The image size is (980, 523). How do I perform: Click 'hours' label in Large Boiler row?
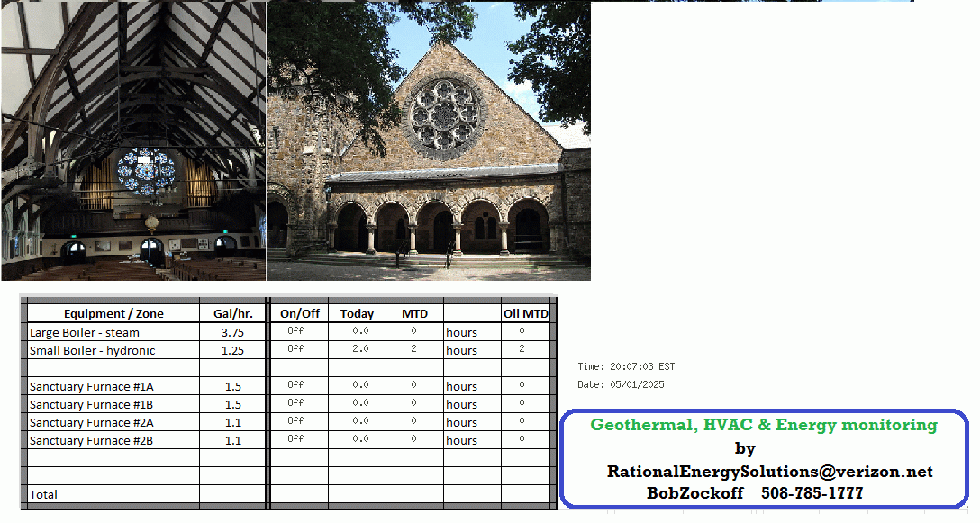click(x=461, y=332)
